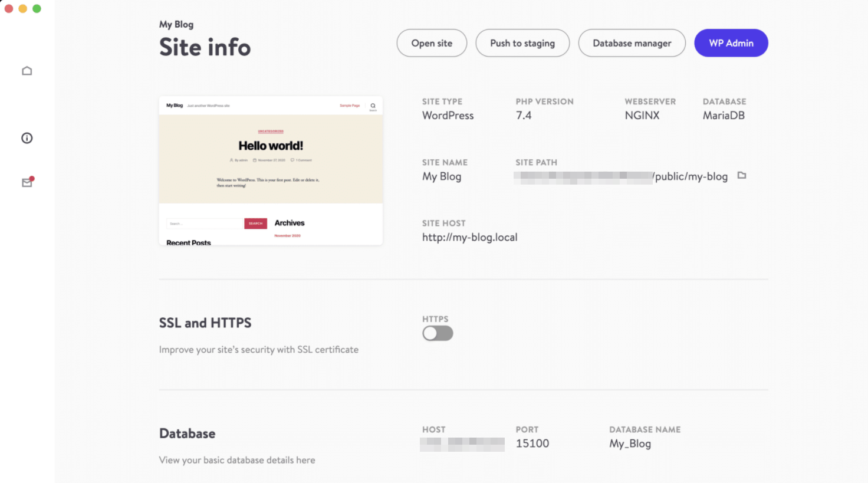Open the site preview thumbnail
This screenshot has height=483, width=868.
(x=271, y=170)
